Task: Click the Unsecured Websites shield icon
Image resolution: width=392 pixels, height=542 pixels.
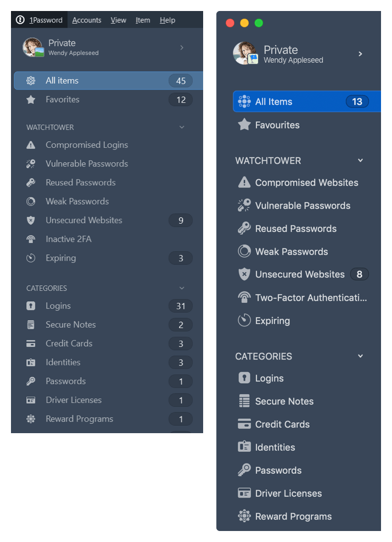Action: 31,220
